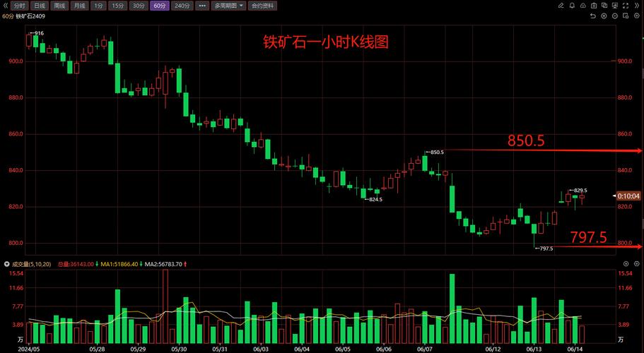Zoom out chart with minus circle icon
Image resolution: width=644 pixels, height=353 pixels.
[x=615, y=16]
